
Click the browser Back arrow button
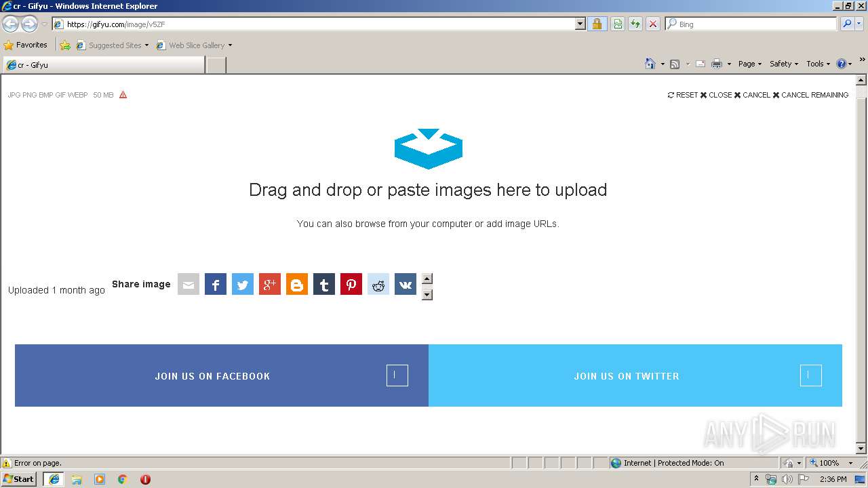point(11,24)
